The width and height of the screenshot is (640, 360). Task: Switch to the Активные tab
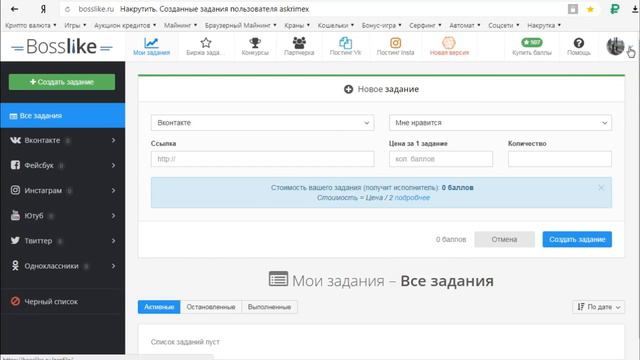[159, 307]
